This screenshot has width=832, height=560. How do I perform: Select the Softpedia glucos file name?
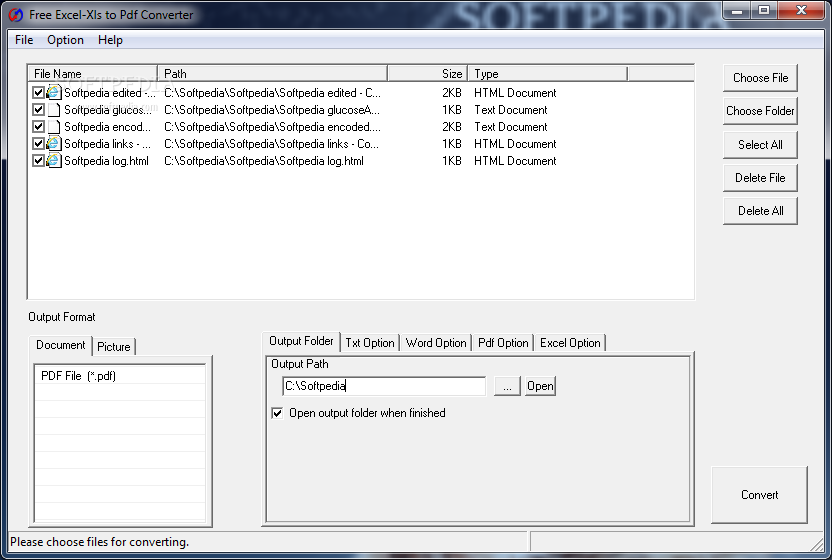point(108,110)
